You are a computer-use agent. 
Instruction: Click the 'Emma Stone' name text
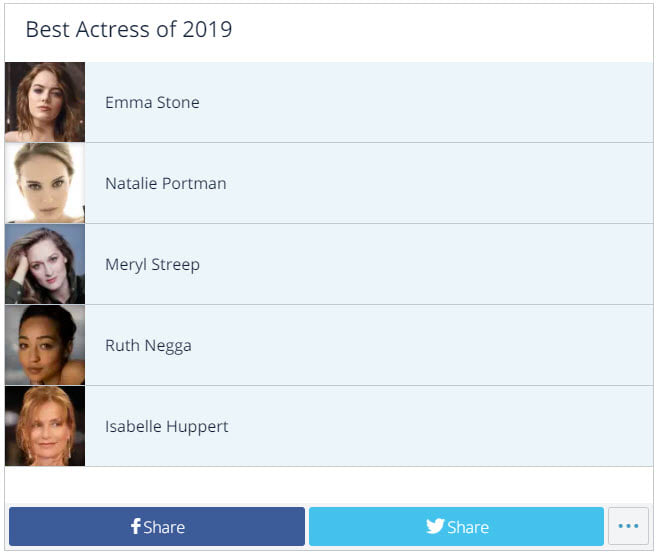coord(152,103)
